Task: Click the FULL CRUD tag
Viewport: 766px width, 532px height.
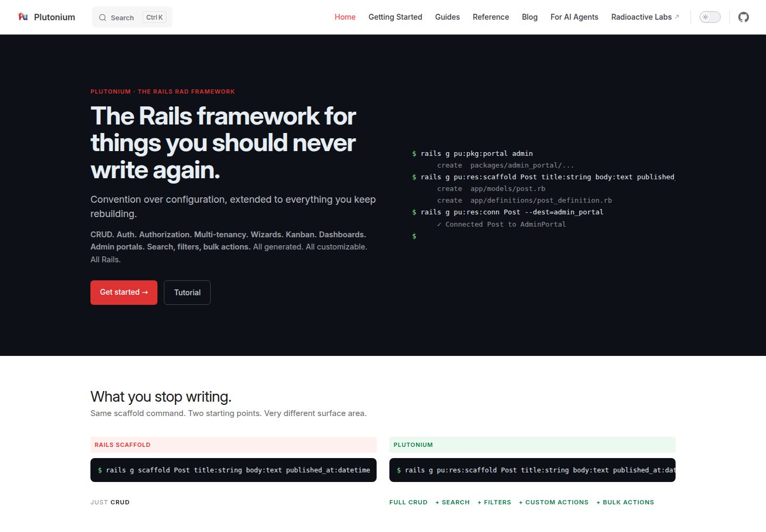Action: tap(409, 502)
